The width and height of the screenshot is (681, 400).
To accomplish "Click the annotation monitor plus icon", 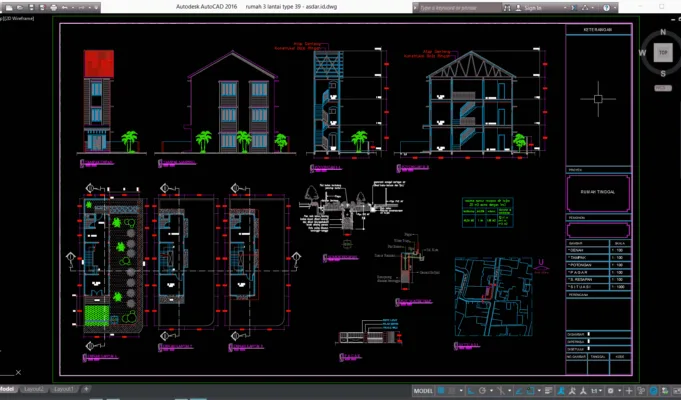I will click(628, 391).
